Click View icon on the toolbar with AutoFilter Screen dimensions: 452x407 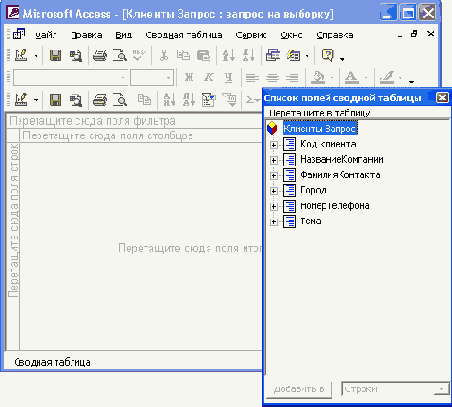[21, 100]
